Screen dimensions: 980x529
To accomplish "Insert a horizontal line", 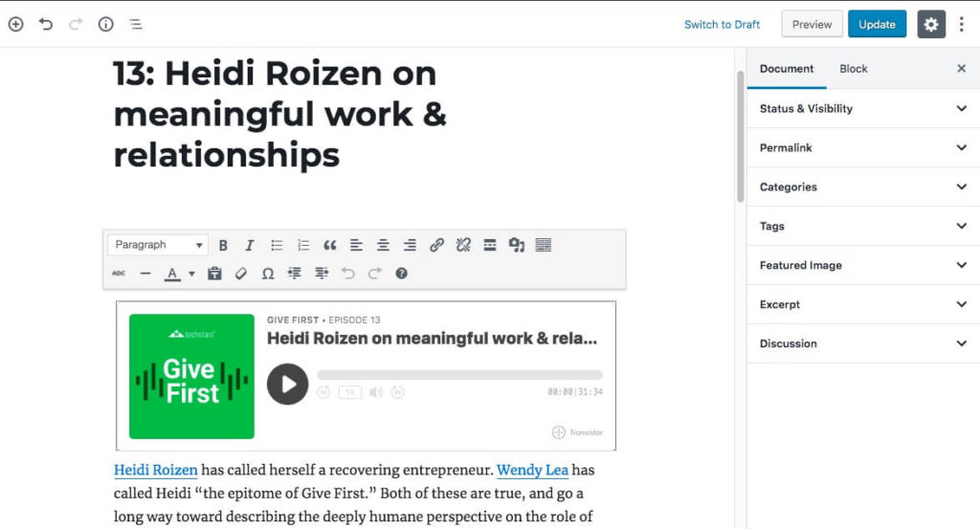I will point(145,273).
